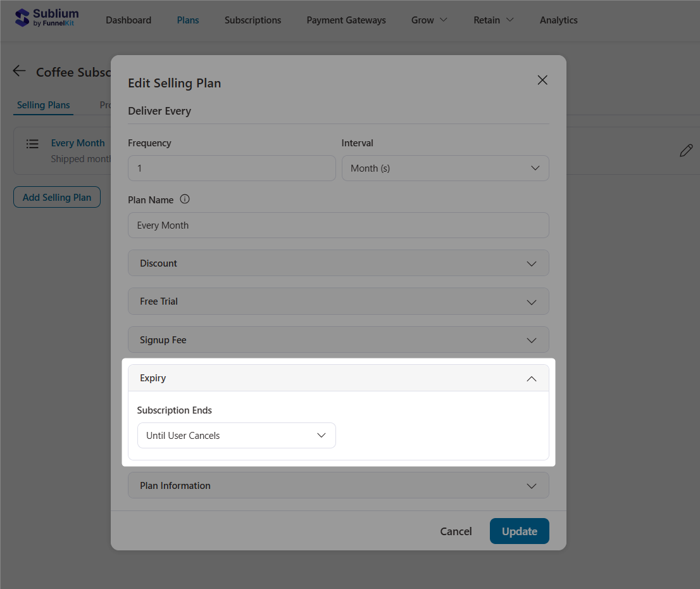700x589 pixels.
Task: Edit the Every Month plan with the pencil icon
Action: click(x=686, y=150)
